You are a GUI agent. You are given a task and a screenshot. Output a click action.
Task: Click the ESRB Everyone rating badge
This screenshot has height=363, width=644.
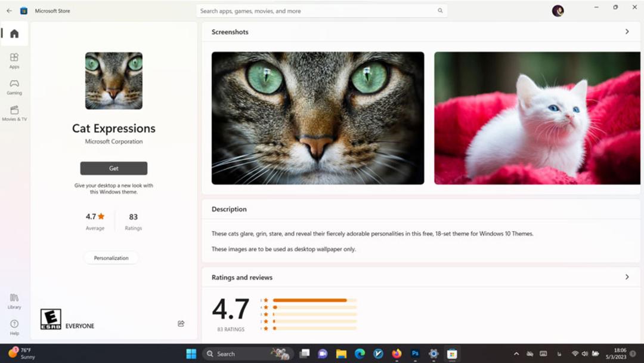coord(51,319)
